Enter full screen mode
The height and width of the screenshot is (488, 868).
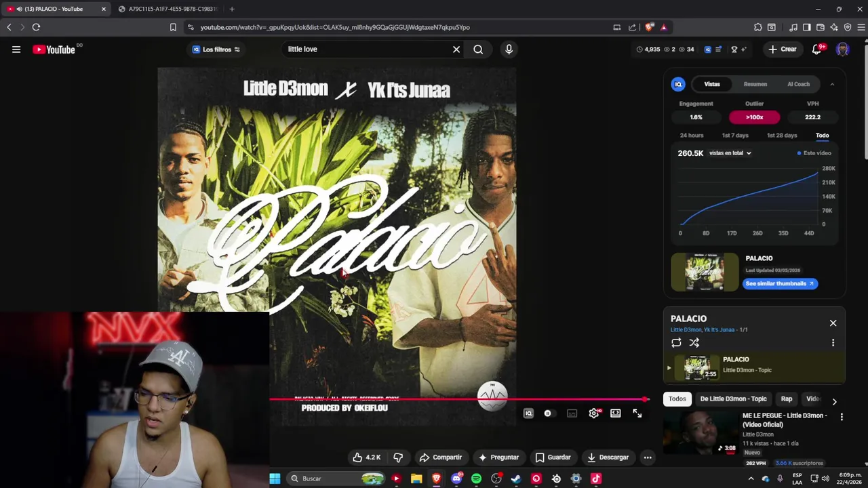point(637,413)
